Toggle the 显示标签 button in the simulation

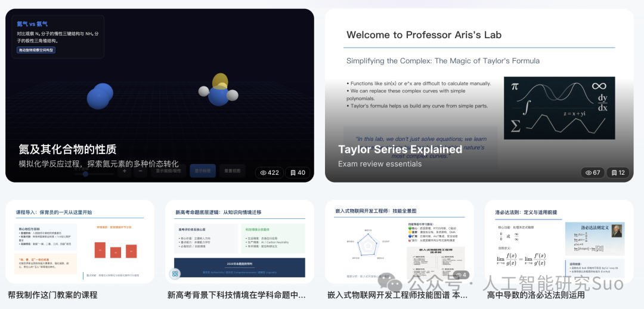(x=203, y=171)
